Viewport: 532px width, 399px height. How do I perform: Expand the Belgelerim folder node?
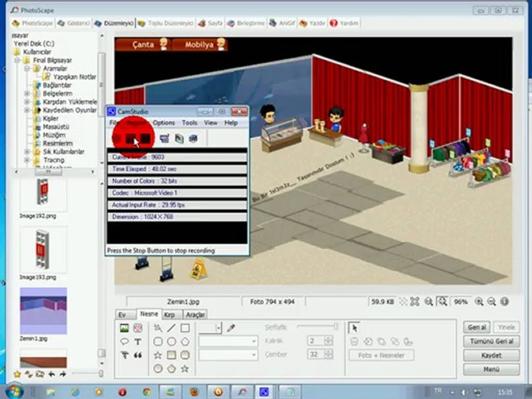click(27, 93)
